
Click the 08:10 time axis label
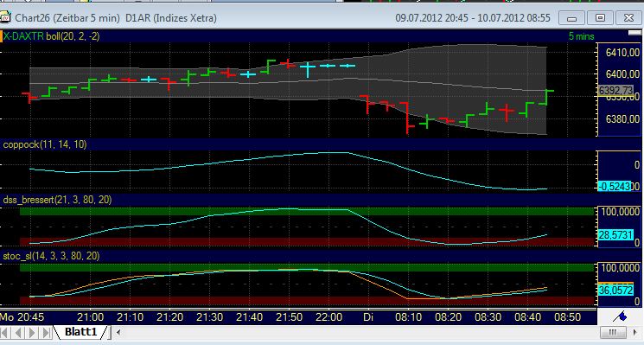(408, 317)
